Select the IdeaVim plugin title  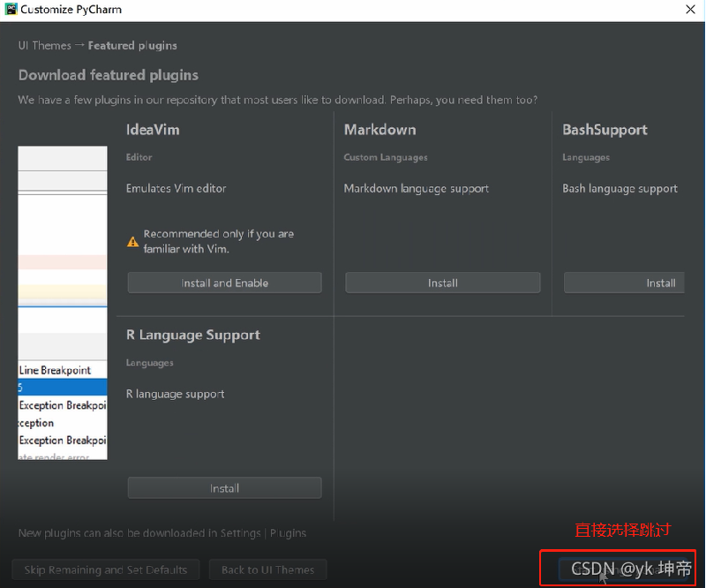point(153,130)
